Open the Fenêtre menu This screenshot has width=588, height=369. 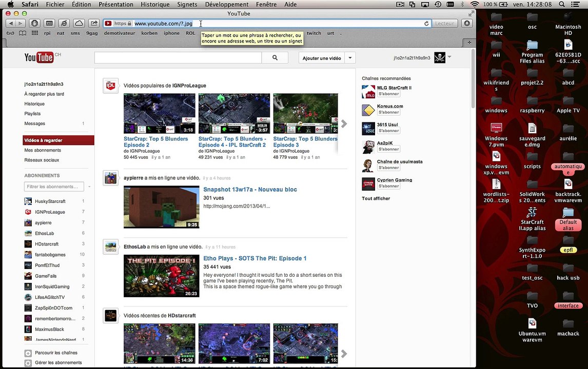click(266, 4)
